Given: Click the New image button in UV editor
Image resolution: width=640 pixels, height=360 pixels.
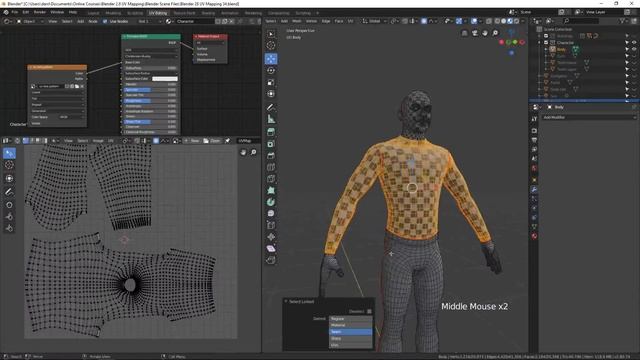Looking at the screenshot, I should pyautogui.click(x=192, y=141).
